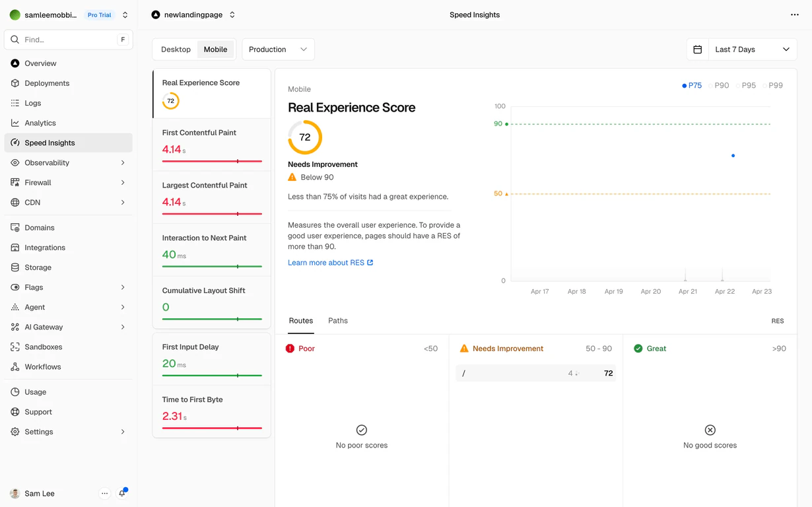Viewport: 812px width, 507px height.
Task: Open the three-dot menu beside Sam Lee
Action: coord(104,493)
